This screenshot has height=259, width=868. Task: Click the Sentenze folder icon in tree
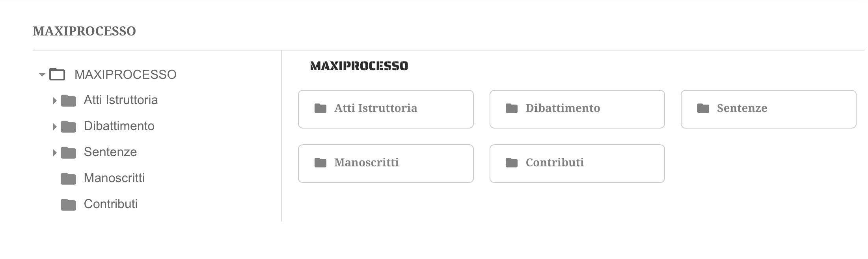69,153
